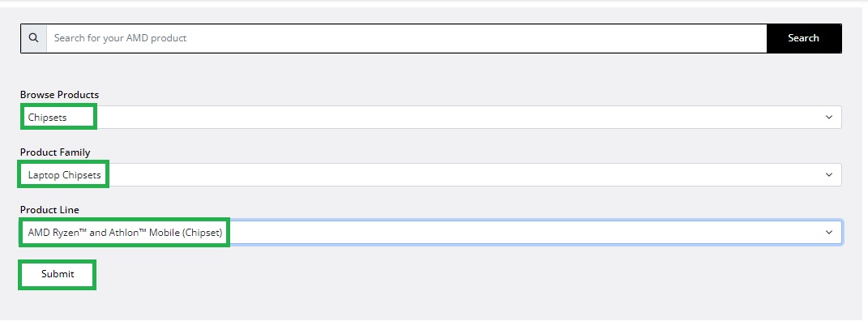Click the Submit button

[58, 275]
